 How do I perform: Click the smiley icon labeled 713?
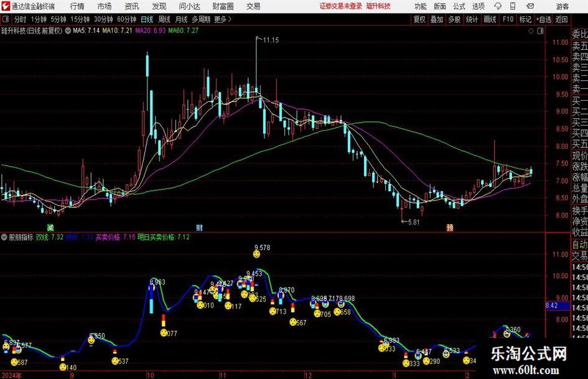273,311
